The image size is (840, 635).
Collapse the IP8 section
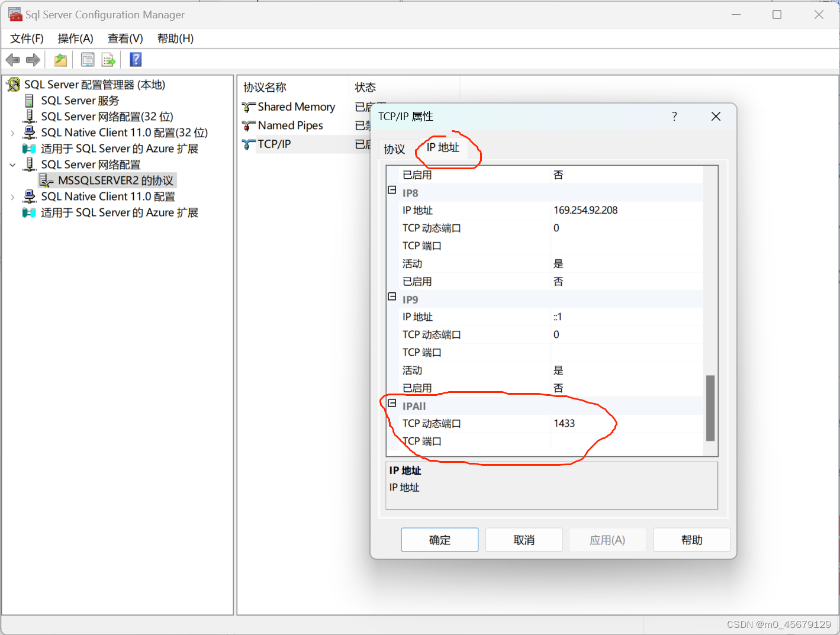(392, 189)
